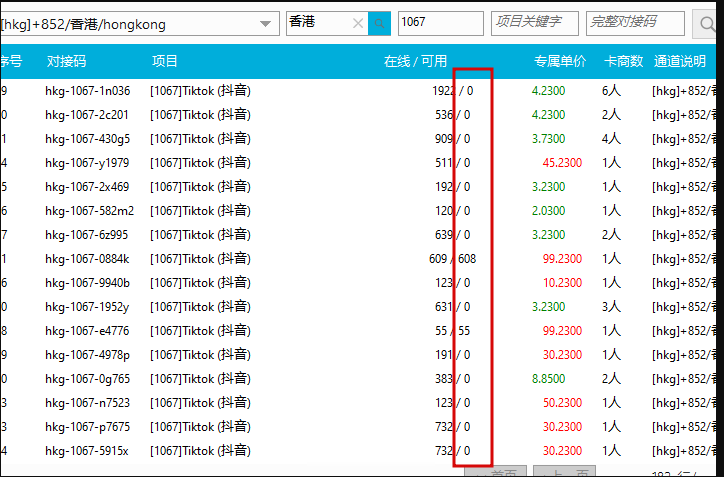Click the 10.2300 price value
This screenshot has width=724, height=477.
point(562,283)
